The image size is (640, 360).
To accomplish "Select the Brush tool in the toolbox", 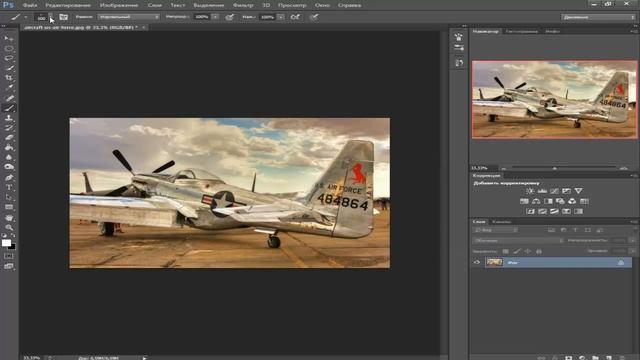I will tap(9, 108).
